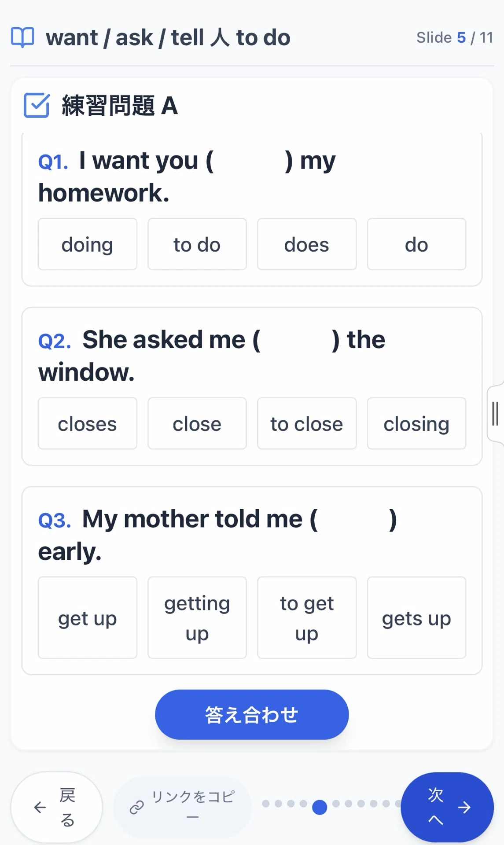
Task: Pick "to get up" for Q3
Action: (x=307, y=618)
